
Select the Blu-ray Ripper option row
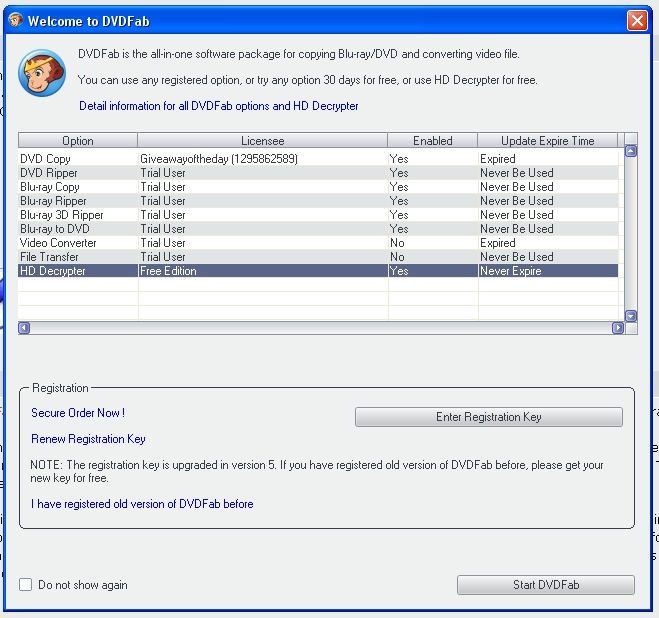pyautogui.click(x=318, y=201)
